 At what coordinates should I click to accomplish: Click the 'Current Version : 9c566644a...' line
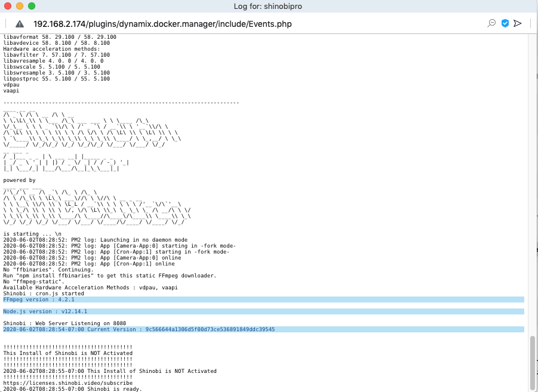[263, 329]
